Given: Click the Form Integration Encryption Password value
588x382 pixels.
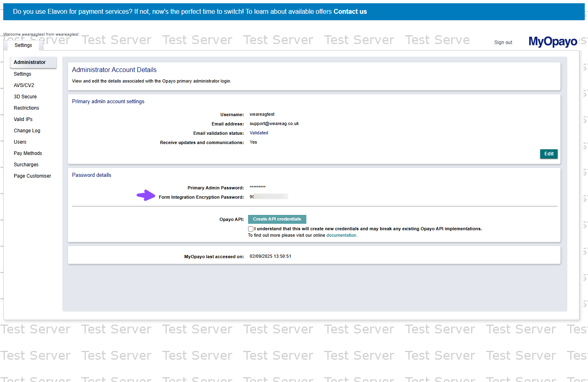Looking at the screenshot, I should pos(269,197).
